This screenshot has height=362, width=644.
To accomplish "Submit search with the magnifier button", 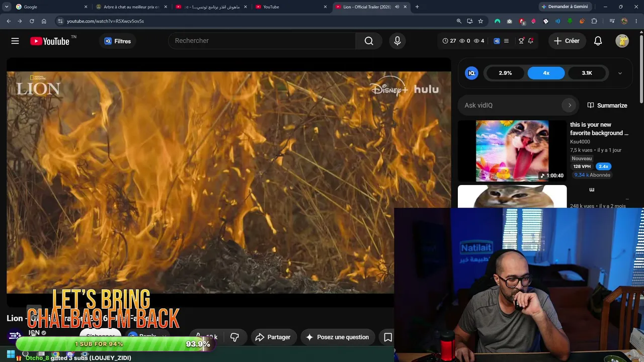I will pyautogui.click(x=369, y=41).
